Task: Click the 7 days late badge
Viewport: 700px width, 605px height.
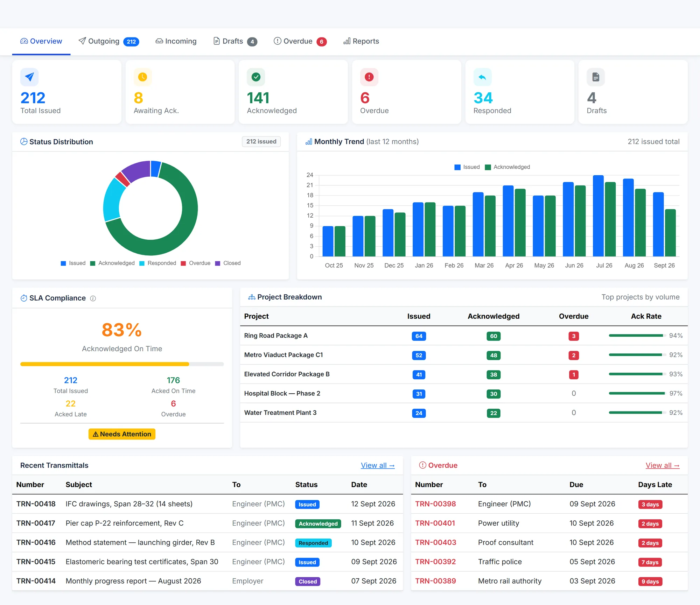Action: point(650,562)
